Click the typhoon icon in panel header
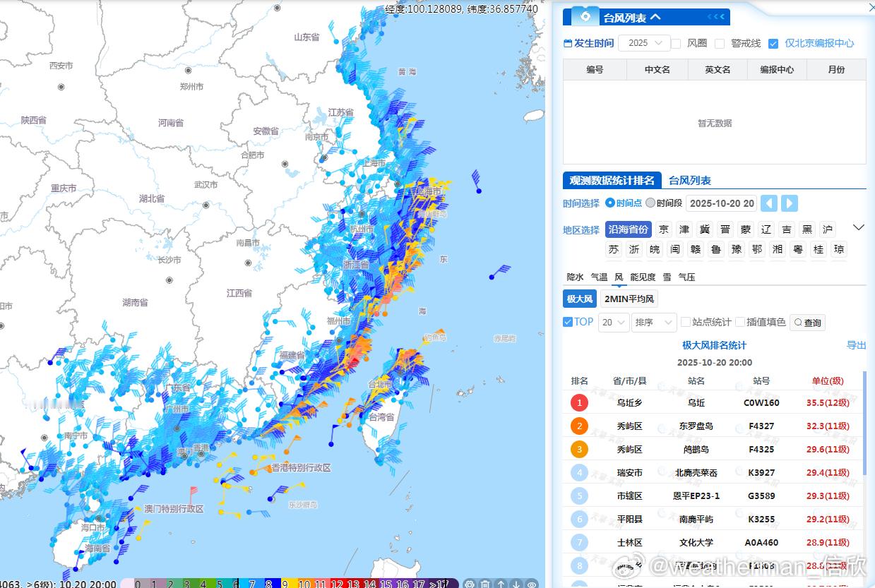The image size is (875, 588). click(585, 17)
